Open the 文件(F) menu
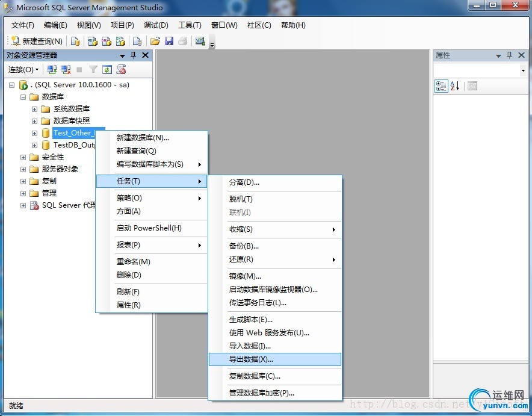Viewport: 532px width, 416px height. tap(23, 25)
